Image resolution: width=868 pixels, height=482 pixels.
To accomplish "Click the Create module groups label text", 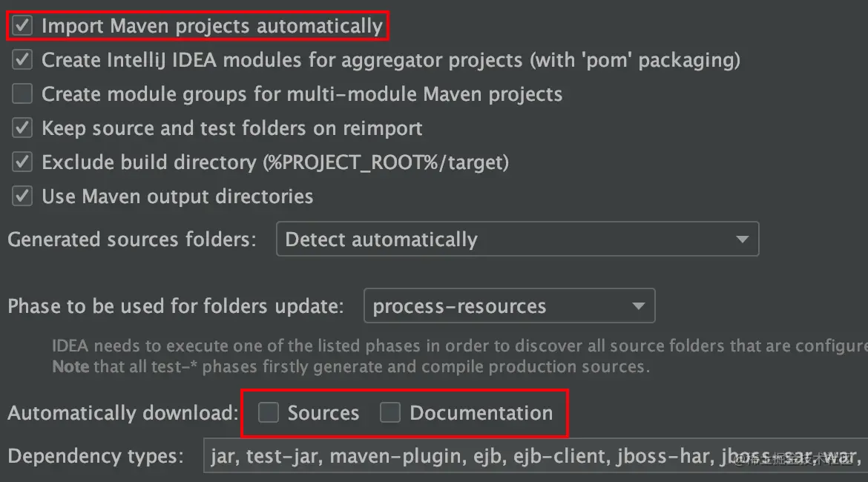I will point(301,94).
